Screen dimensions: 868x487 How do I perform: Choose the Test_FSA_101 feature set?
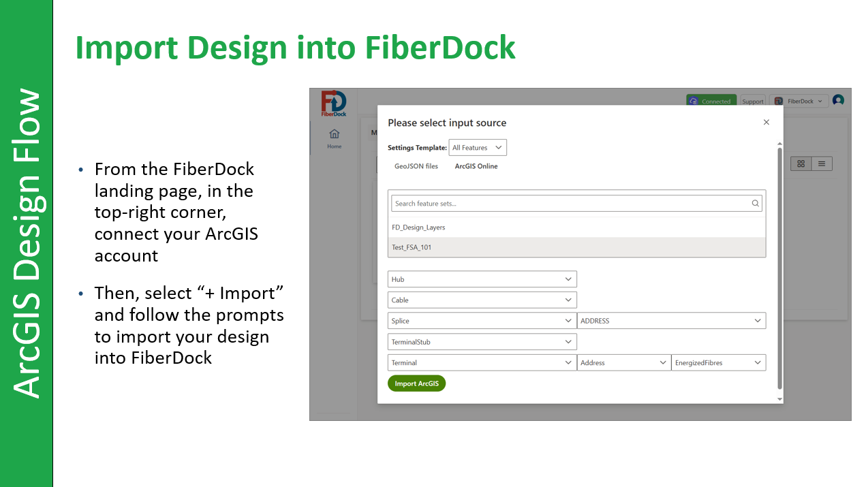pyautogui.click(x=576, y=247)
